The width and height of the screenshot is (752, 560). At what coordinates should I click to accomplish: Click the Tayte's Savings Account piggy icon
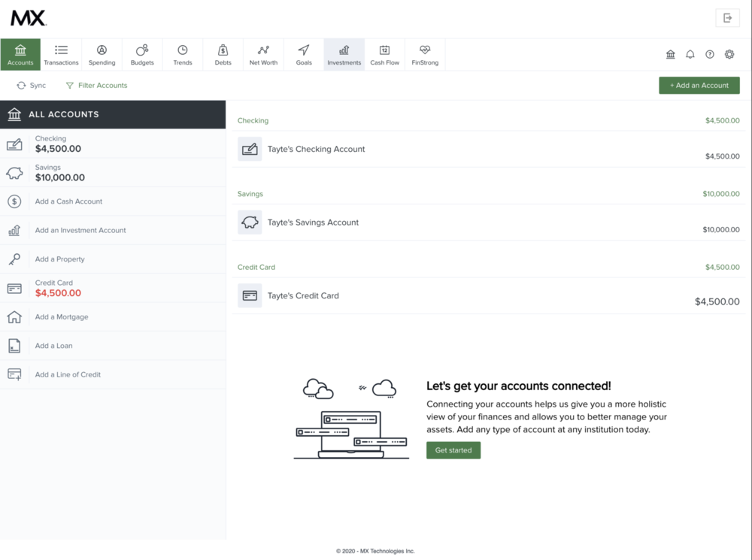coord(250,222)
